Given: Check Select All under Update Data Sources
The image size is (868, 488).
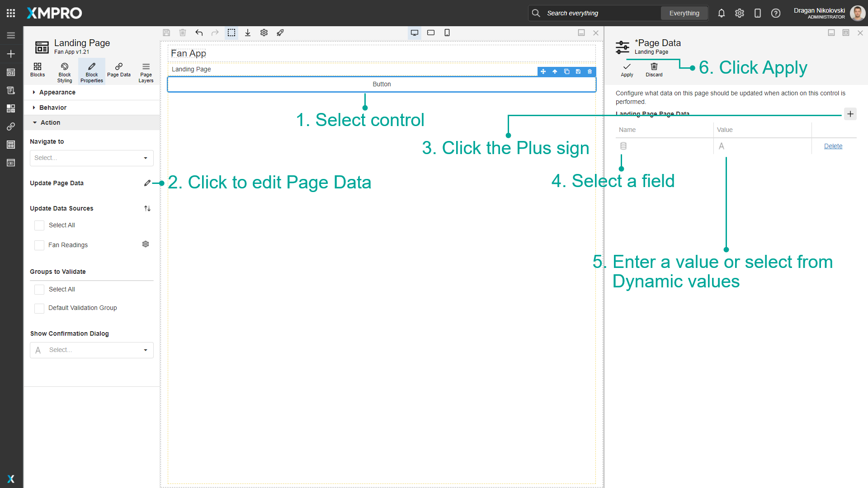Looking at the screenshot, I should [x=39, y=225].
